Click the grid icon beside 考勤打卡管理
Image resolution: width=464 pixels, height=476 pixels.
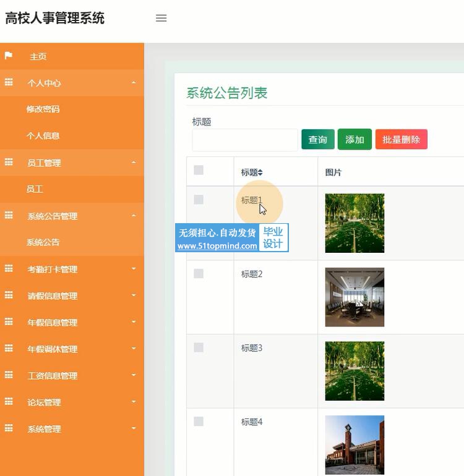tap(9, 268)
